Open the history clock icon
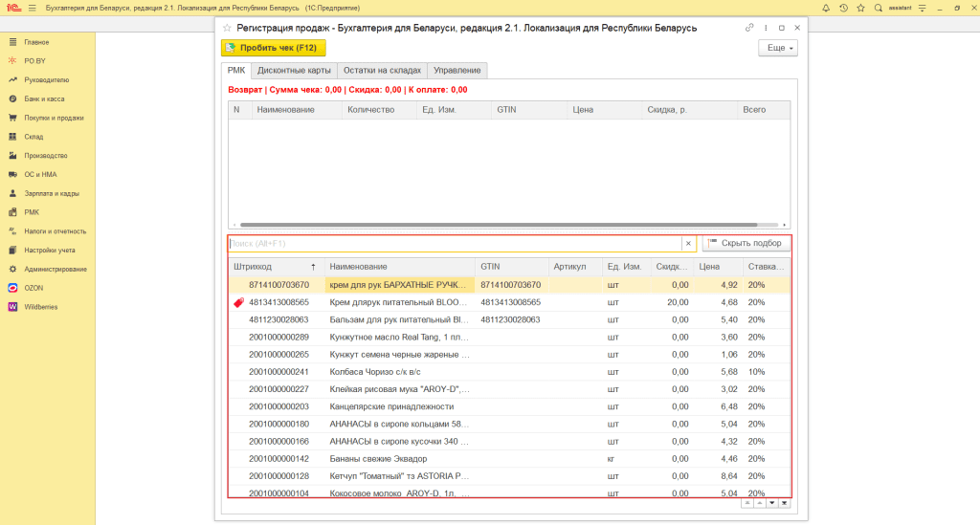This screenshot has width=980, height=525. (843, 8)
